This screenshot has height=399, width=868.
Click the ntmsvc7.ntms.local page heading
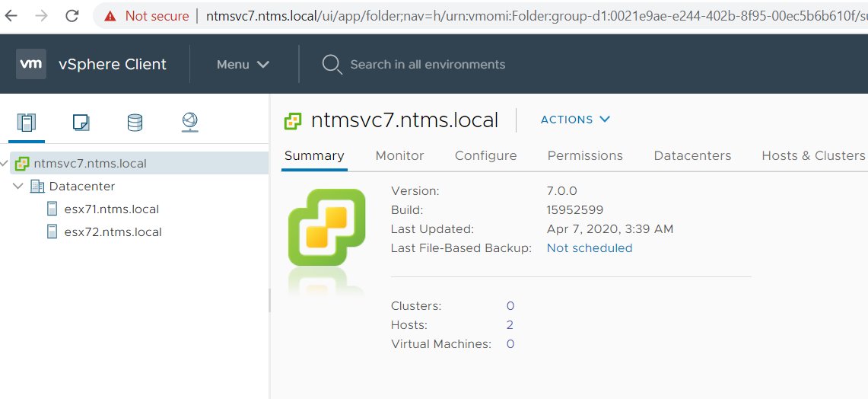point(405,120)
